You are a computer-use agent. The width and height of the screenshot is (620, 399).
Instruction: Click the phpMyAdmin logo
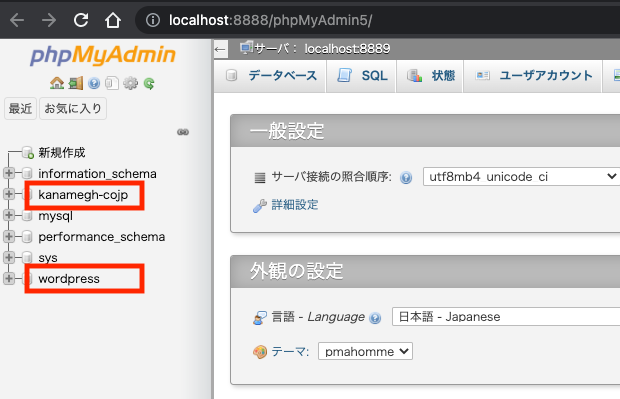[103, 55]
